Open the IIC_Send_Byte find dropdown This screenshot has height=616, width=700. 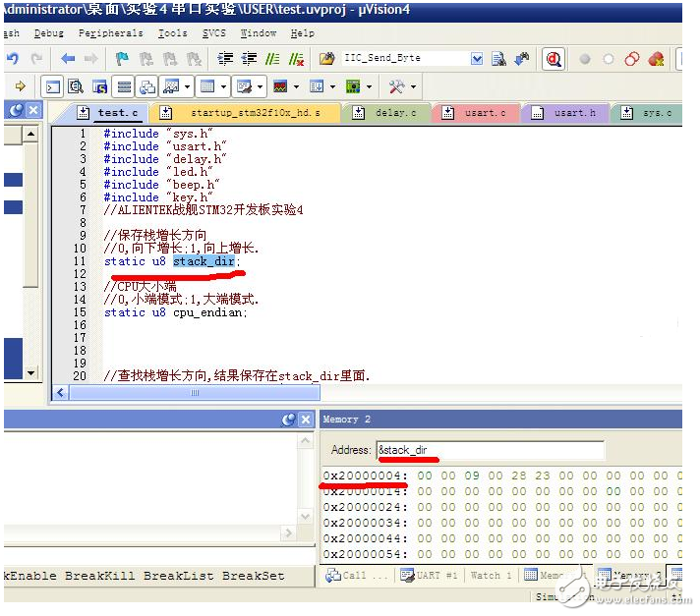click(x=477, y=59)
